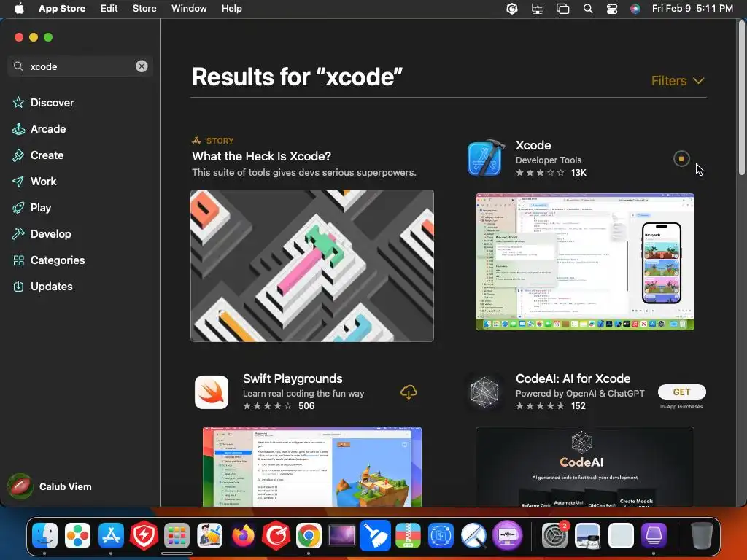Screen dimensions: 747x560
Task: Open the magnifier utility app in the Dock
Action: tap(473, 535)
